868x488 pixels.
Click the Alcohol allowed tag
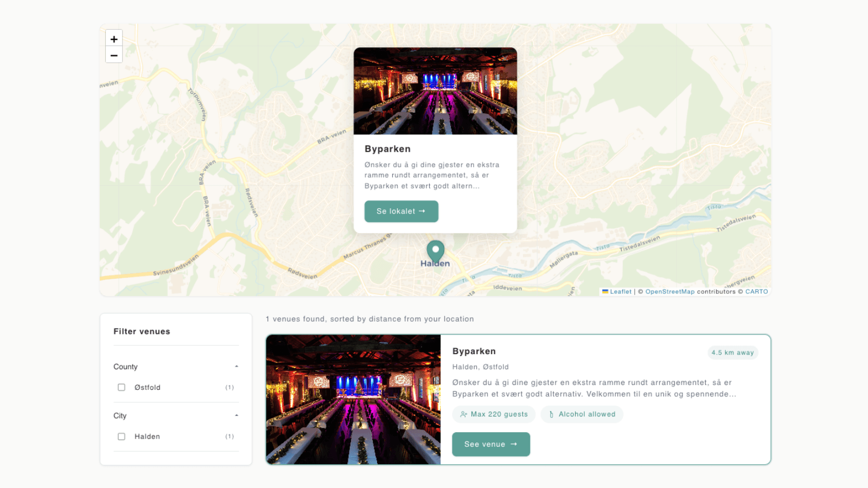[x=582, y=414]
